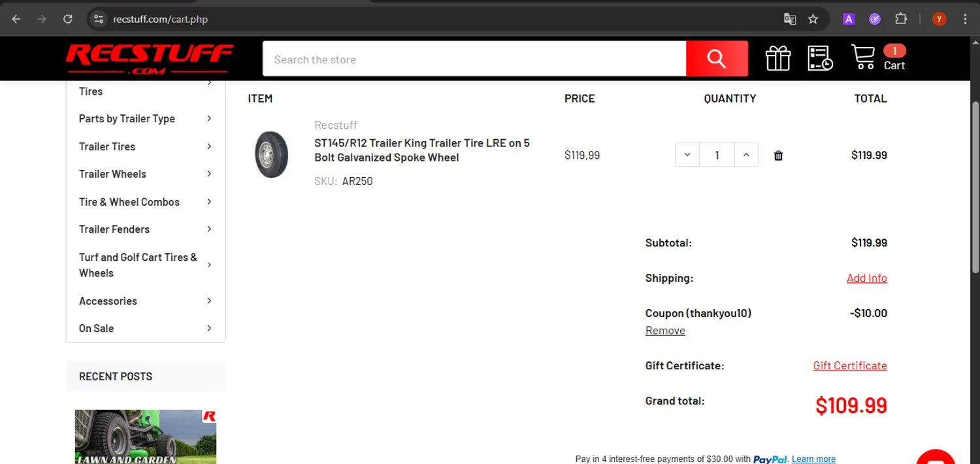Open the round purple extension icon
Image resolution: width=980 pixels, height=464 pixels.
(875, 19)
